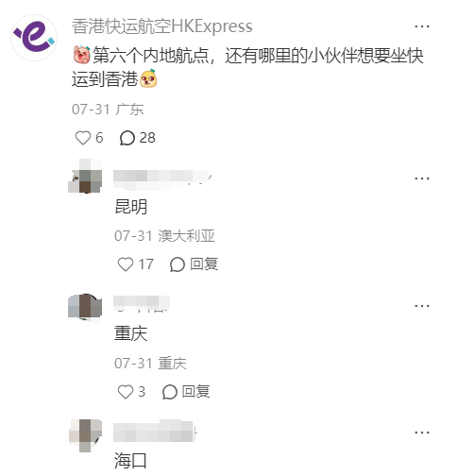Screen dimensions: 458x476
Task: Like the HK Express comment with 6 likes
Action: point(83,138)
